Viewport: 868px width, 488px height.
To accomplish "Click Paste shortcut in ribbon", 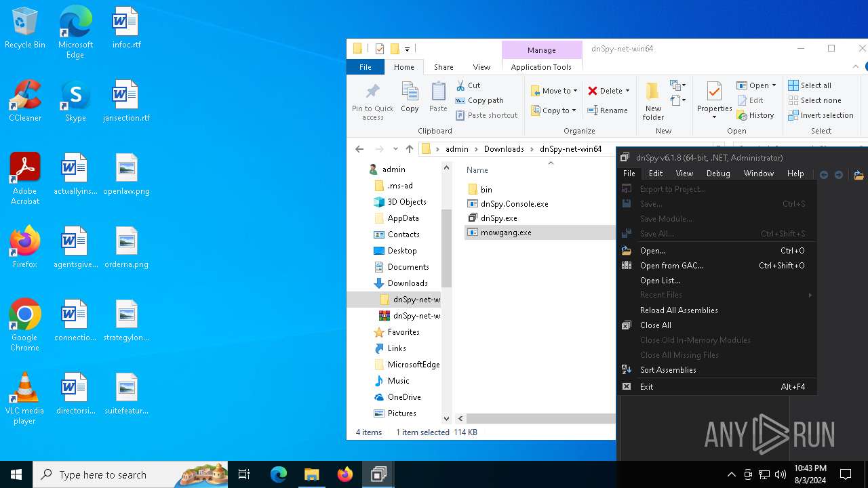I will [486, 115].
